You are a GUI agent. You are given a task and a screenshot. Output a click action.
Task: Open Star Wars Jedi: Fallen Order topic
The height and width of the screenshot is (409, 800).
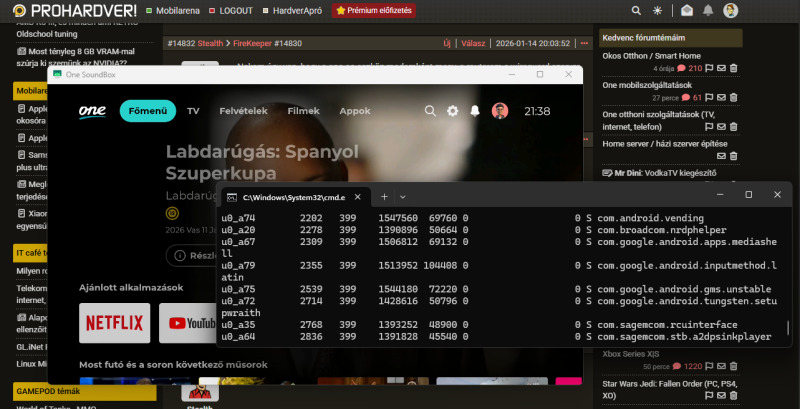point(669,389)
